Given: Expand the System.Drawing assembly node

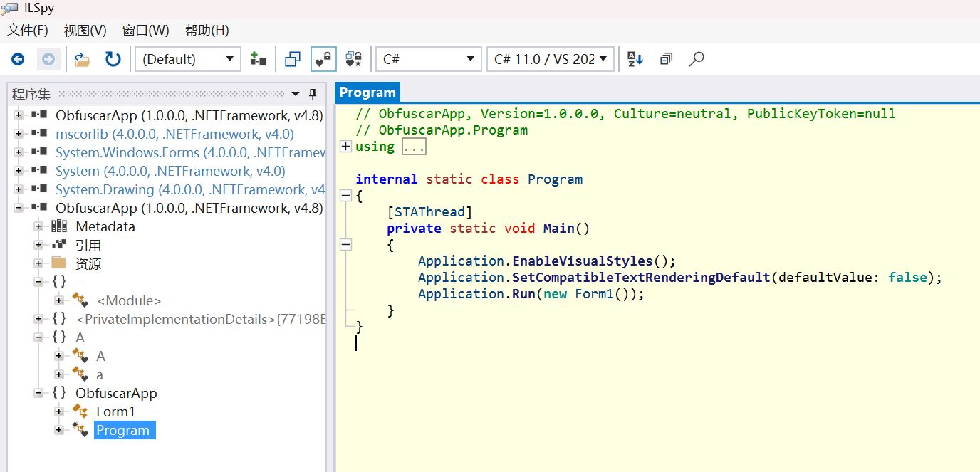Looking at the screenshot, I should click(18, 189).
